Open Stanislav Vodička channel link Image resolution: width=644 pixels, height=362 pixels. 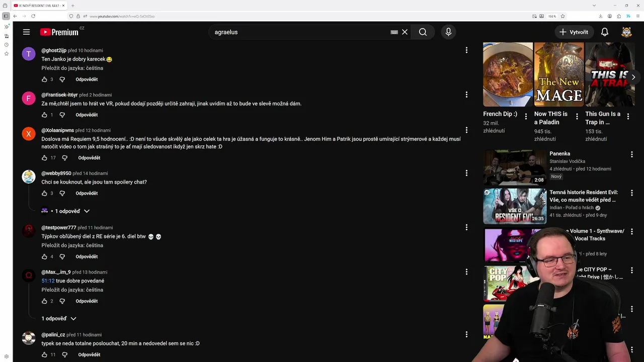pyautogui.click(x=567, y=161)
